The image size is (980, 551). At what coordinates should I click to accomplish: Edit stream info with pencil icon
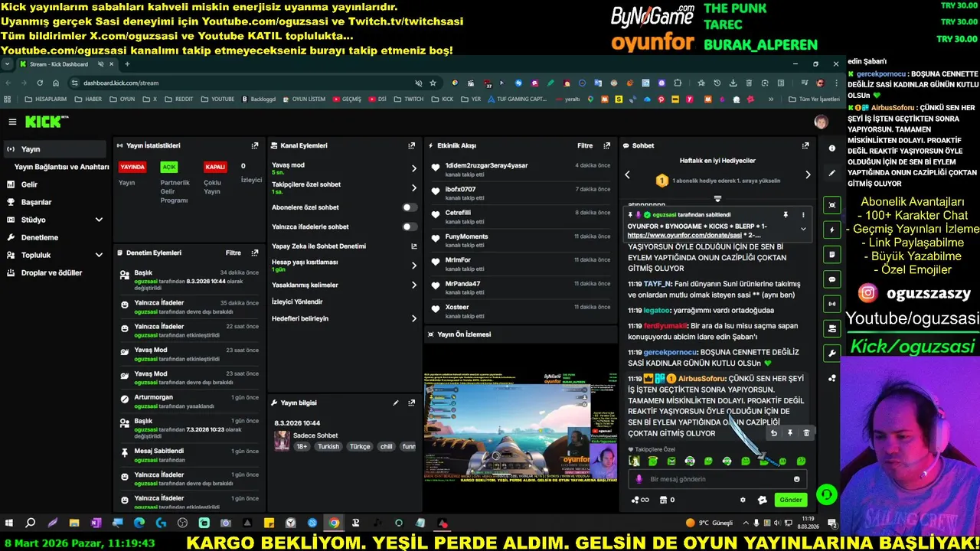coord(396,403)
